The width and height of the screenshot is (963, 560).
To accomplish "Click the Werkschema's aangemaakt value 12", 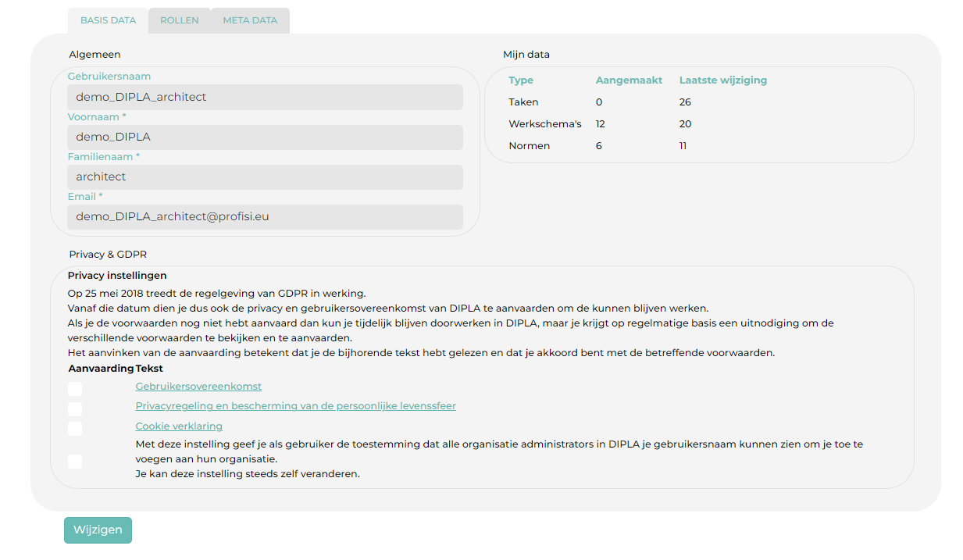I will [601, 124].
